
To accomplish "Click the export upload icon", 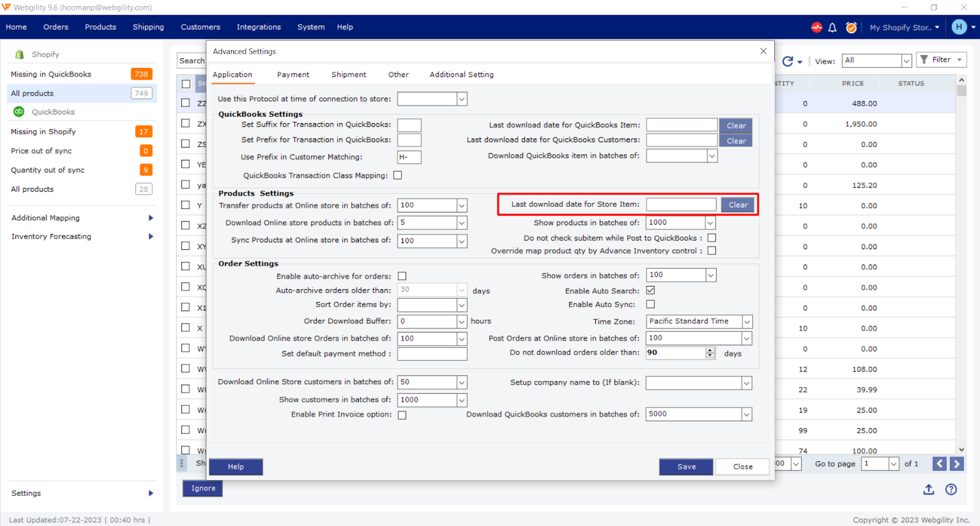I will [929, 489].
